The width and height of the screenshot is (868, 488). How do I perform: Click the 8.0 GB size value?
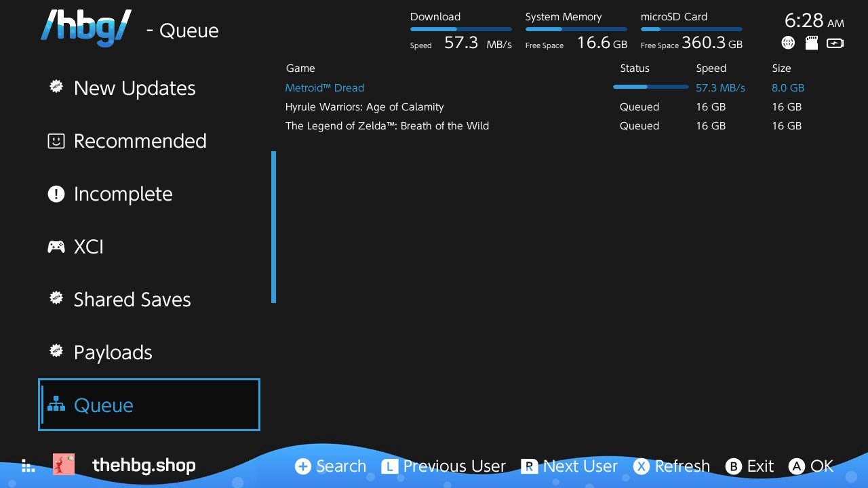click(x=788, y=87)
